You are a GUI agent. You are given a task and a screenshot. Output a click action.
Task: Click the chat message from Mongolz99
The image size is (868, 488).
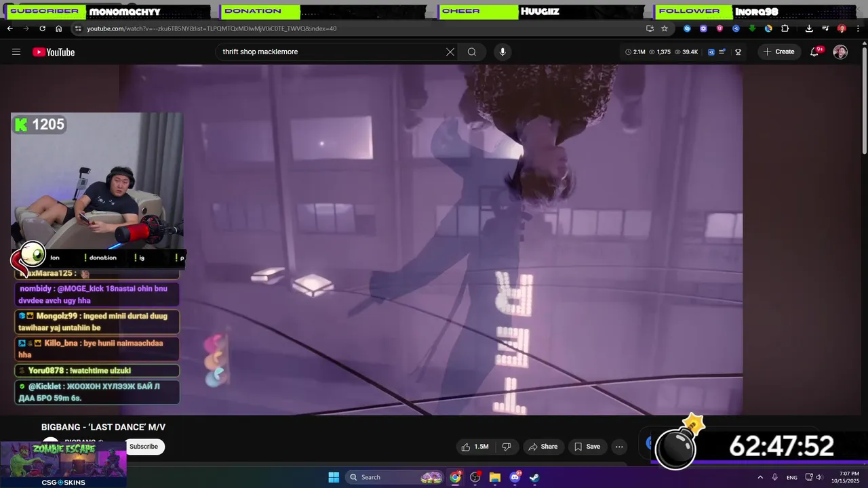click(x=97, y=321)
